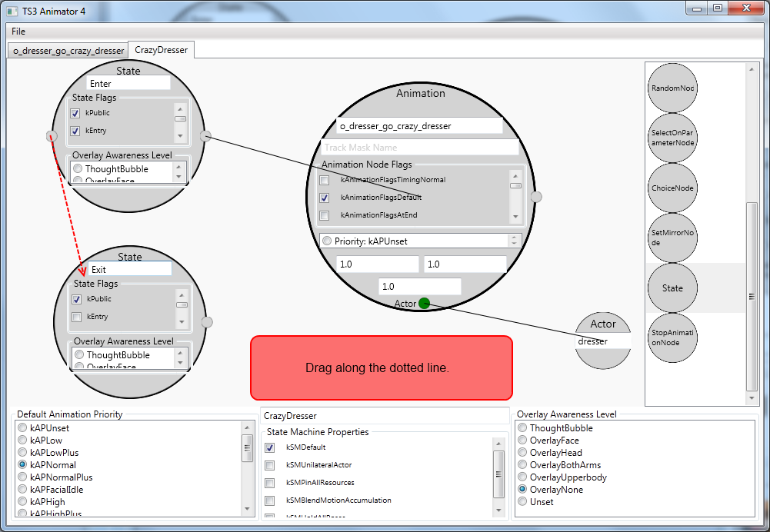
Task: Choose the ChoiceNode palette circle
Action: (672, 188)
